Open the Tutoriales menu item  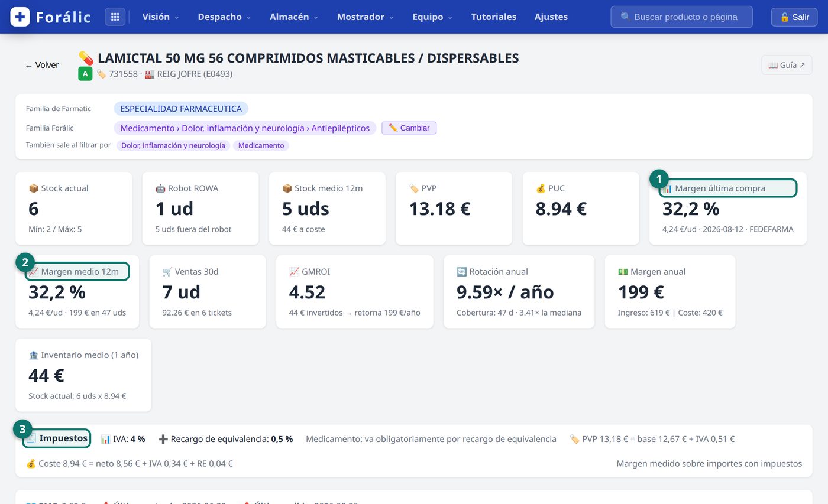click(x=493, y=17)
